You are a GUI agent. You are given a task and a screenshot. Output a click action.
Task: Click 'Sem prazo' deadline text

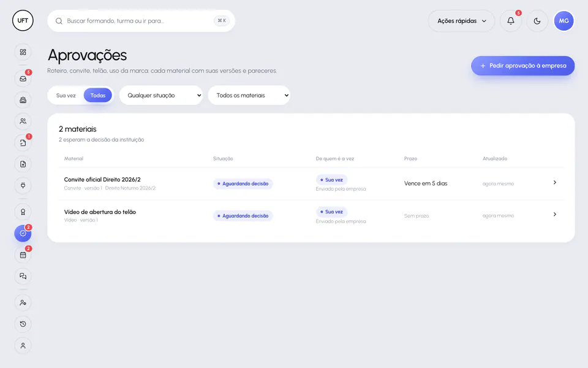point(417,216)
